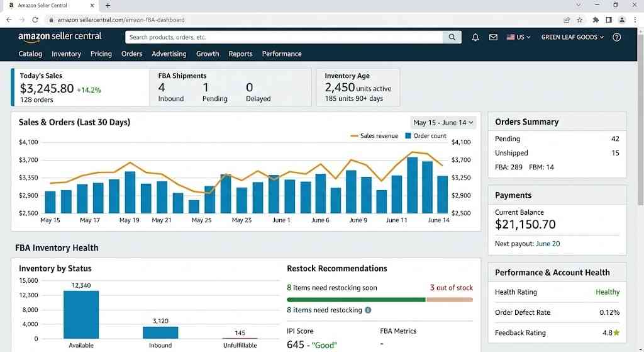
Task: Open the messages envelope icon
Action: coord(493,37)
